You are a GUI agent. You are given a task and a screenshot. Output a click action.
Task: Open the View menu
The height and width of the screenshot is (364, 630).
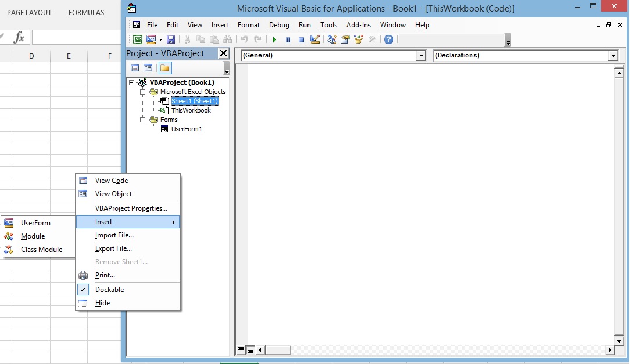(x=195, y=25)
